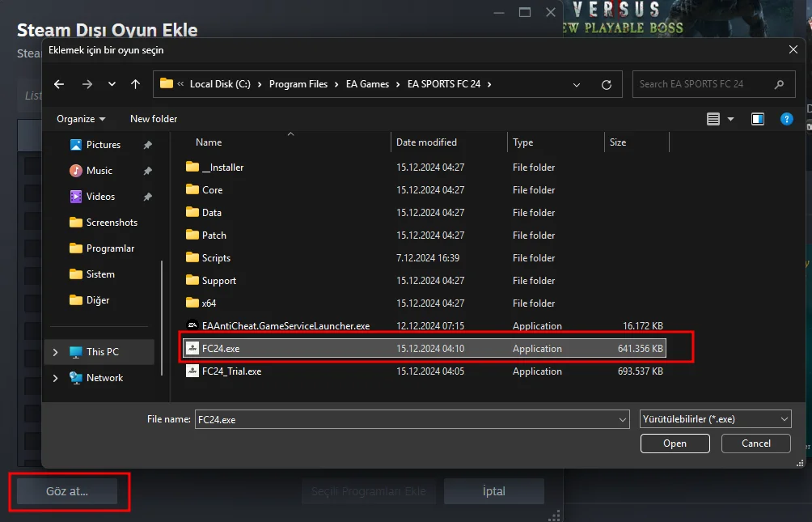812x522 pixels.
Task: Click the Cancel button
Action: 755,443
